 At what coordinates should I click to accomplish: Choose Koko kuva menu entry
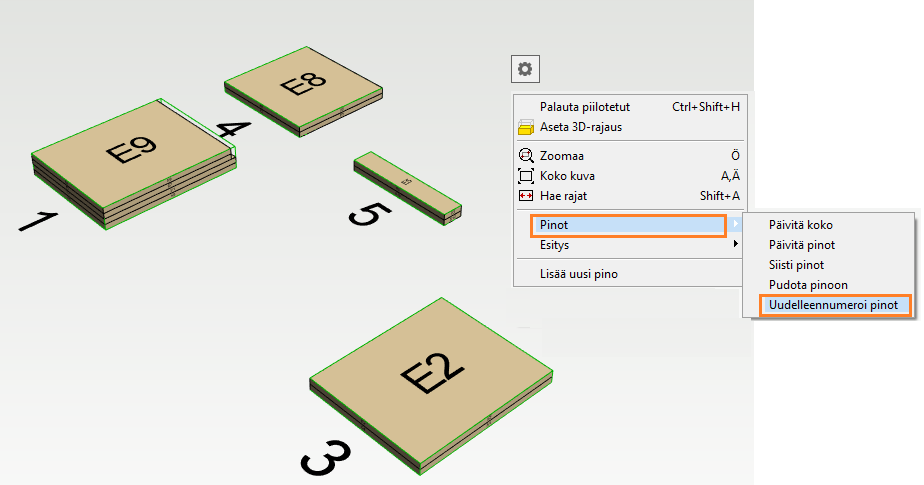628,176
